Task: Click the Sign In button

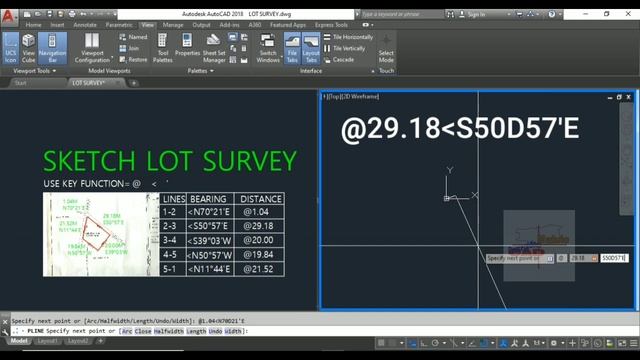Action: (x=473, y=14)
